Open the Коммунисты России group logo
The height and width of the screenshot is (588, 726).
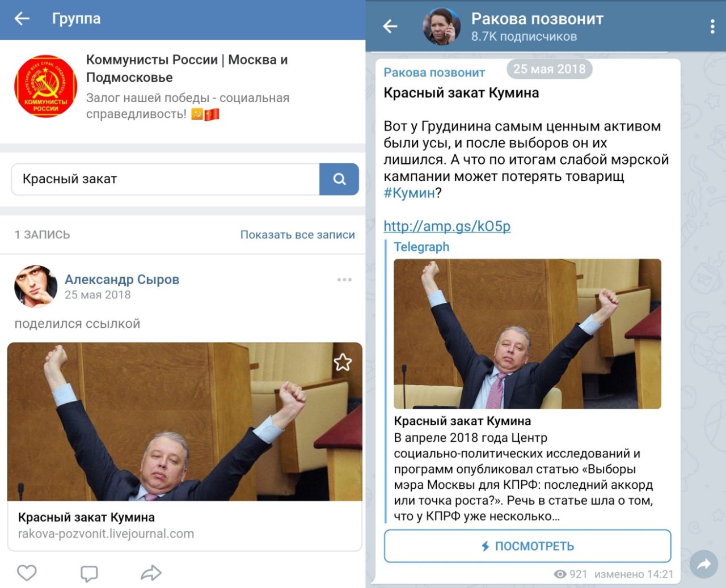[x=45, y=86]
